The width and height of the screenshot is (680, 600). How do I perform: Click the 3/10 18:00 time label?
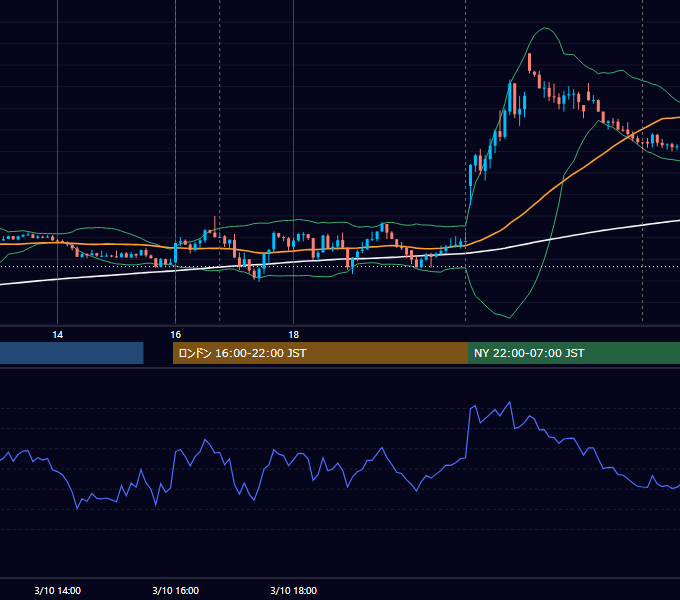(x=294, y=590)
